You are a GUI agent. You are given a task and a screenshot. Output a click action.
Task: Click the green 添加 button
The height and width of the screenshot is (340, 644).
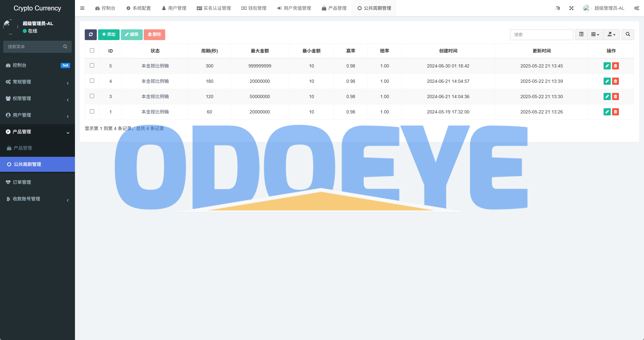coord(109,35)
